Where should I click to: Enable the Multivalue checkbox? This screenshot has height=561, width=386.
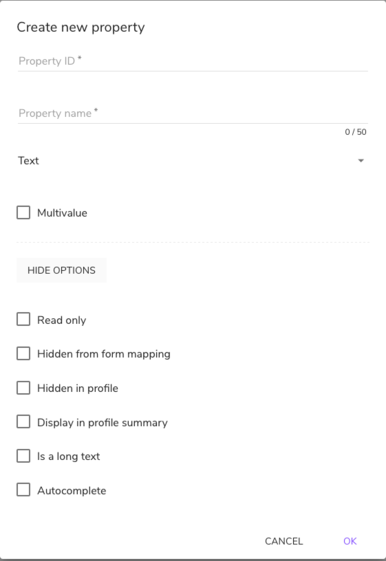[23, 213]
